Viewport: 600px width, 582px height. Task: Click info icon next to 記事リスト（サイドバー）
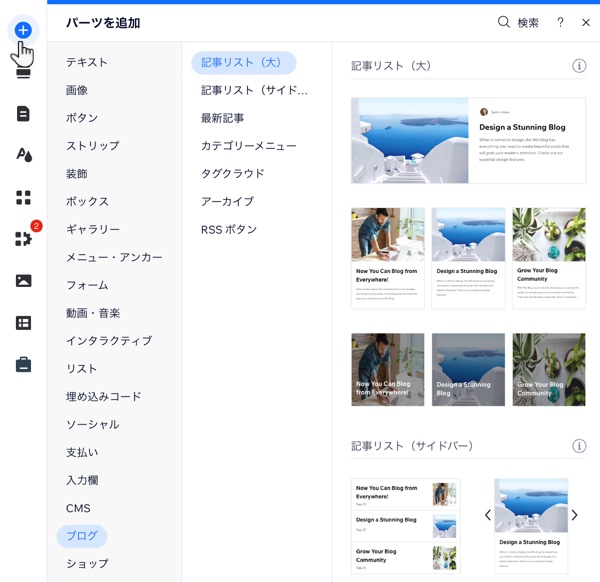coord(579,446)
